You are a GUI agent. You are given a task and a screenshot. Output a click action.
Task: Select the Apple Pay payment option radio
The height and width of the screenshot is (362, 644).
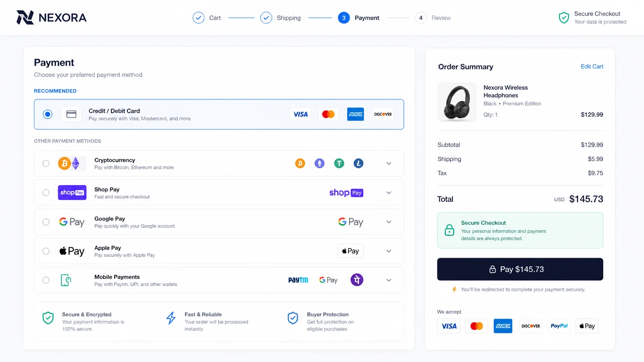pyautogui.click(x=46, y=251)
